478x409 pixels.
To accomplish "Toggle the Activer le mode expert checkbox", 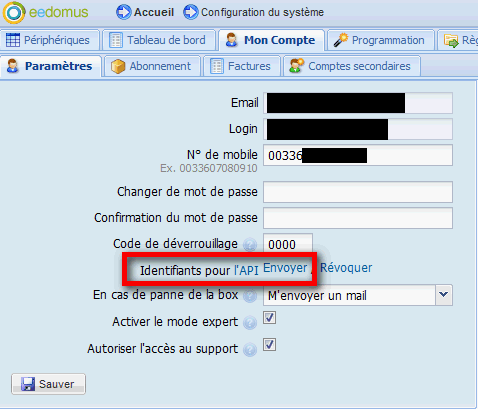I will (x=269, y=318).
